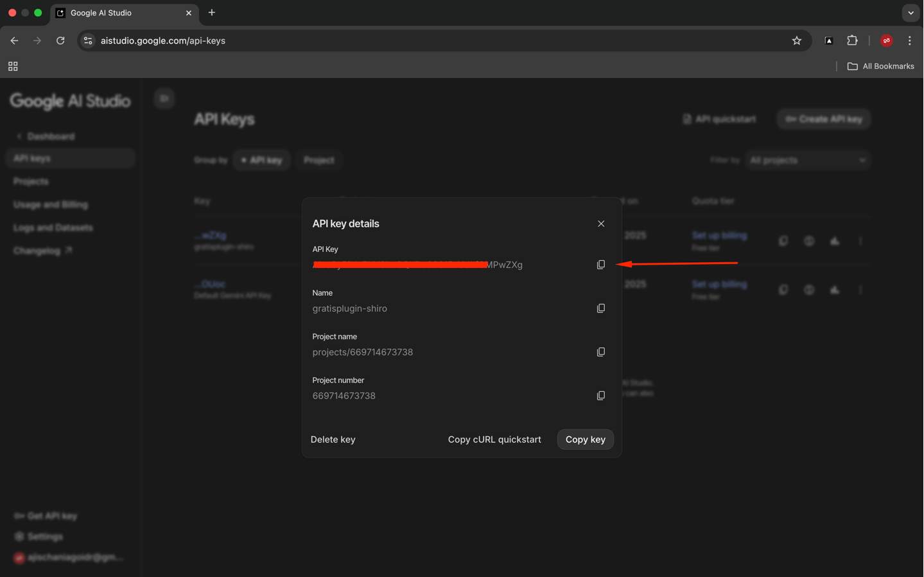Click Copy cURL quickstart

pos(494,439)
